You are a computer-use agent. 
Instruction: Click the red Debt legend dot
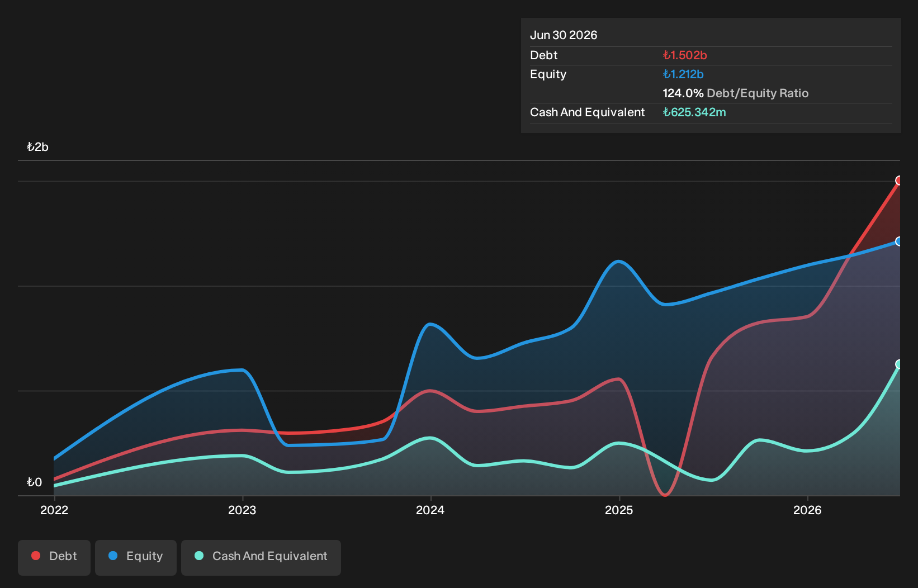coord(36,556)
